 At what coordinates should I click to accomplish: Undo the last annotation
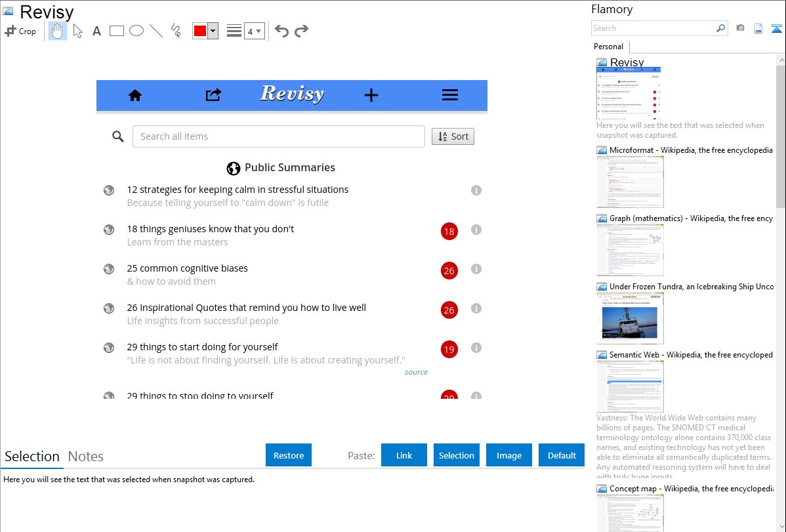(281, 31)
